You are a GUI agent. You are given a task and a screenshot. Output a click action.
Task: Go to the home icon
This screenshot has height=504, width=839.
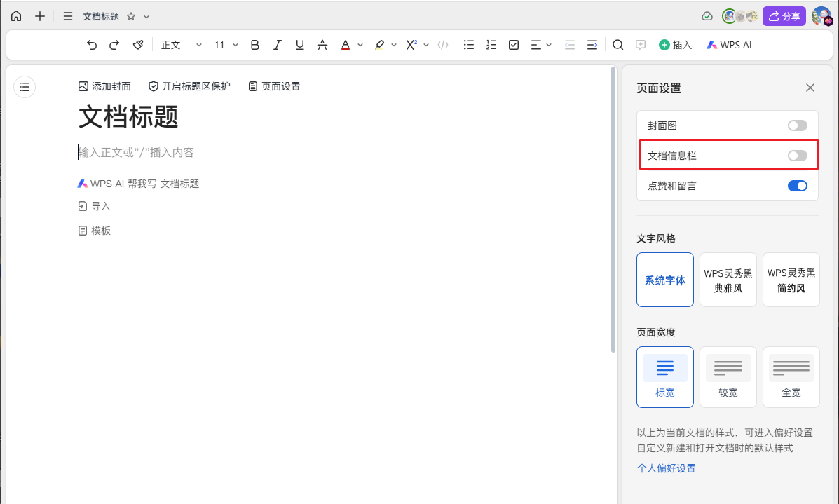coord(17,16)
